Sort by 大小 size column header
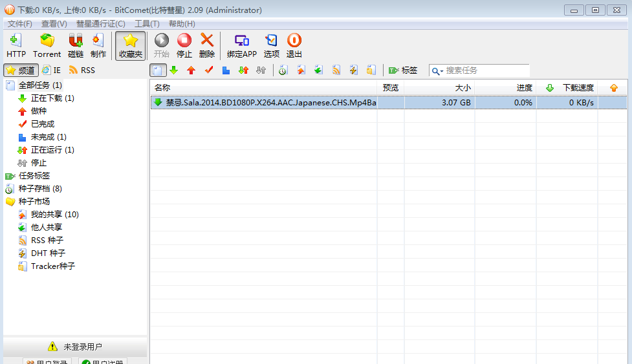 [x=439, y=88]
